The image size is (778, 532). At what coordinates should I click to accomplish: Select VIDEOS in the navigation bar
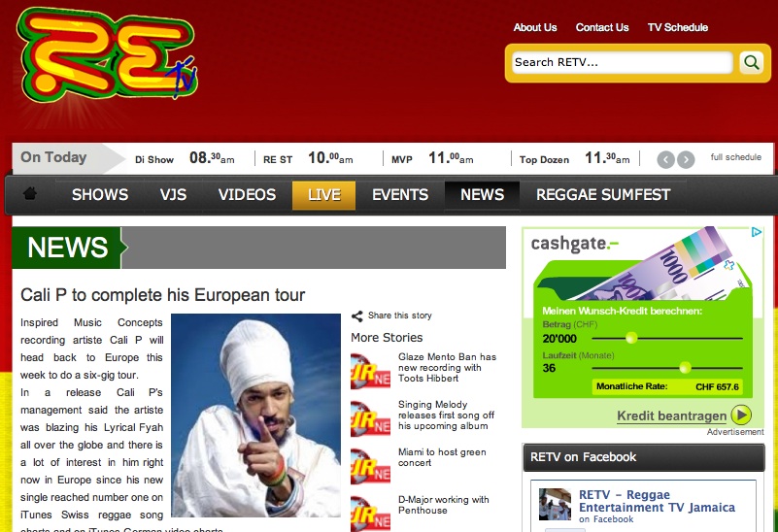point(247,195)
